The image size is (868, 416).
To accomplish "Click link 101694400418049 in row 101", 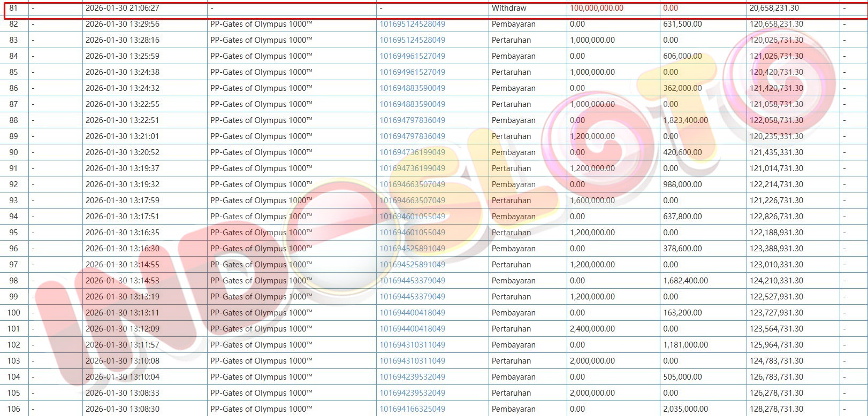I will (412, 329).
